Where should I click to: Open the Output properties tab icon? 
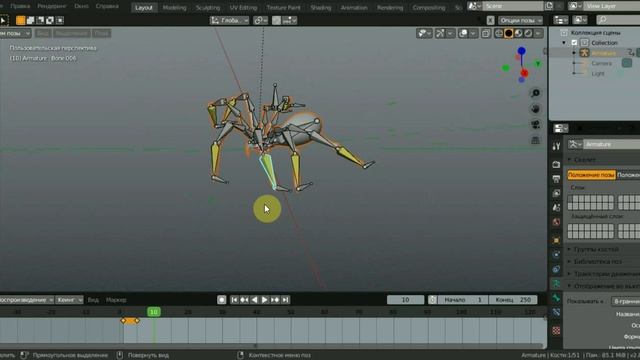click(556, 178)
